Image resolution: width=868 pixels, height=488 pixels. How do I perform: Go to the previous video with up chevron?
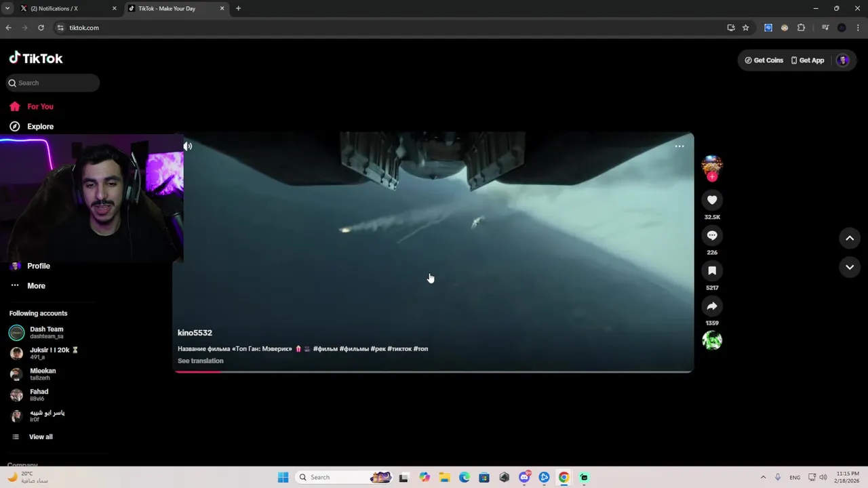[850, 238]
